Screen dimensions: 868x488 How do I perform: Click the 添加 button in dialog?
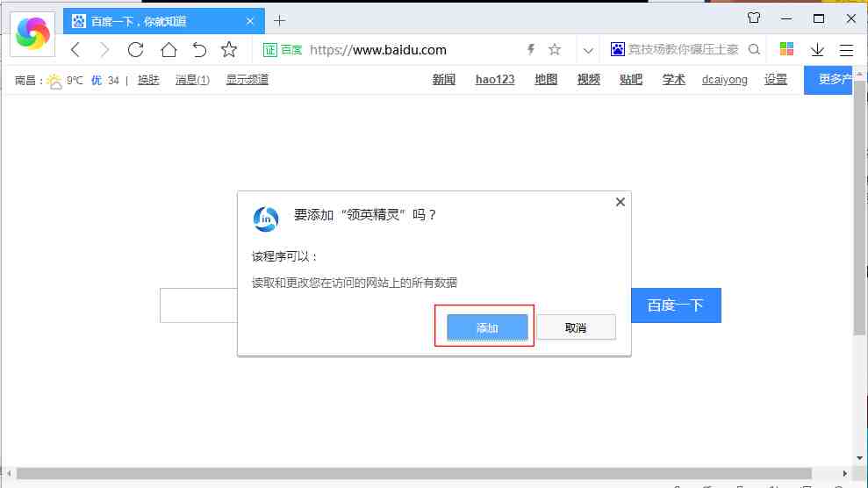pyautogui.click(x=487, y=327)
